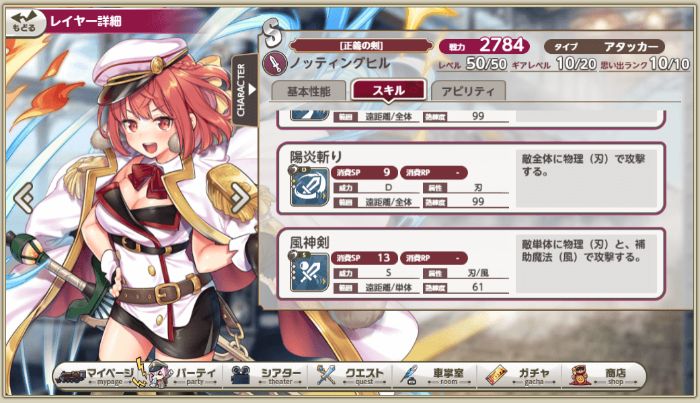
Task: Click the 陽炎斬り skill card description
Action: (587, 179)
